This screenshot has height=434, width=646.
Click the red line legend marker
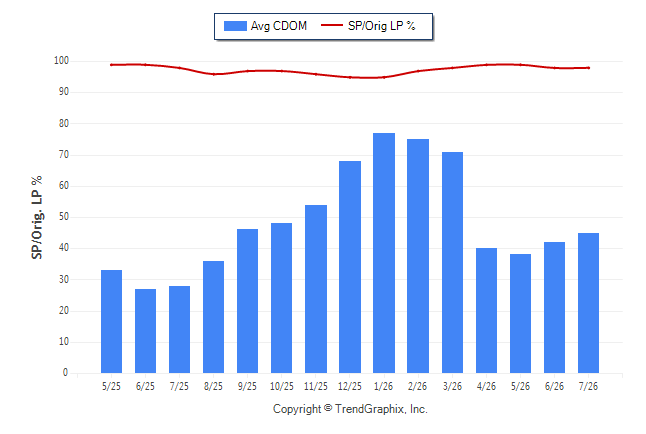[x=332, y=26]
